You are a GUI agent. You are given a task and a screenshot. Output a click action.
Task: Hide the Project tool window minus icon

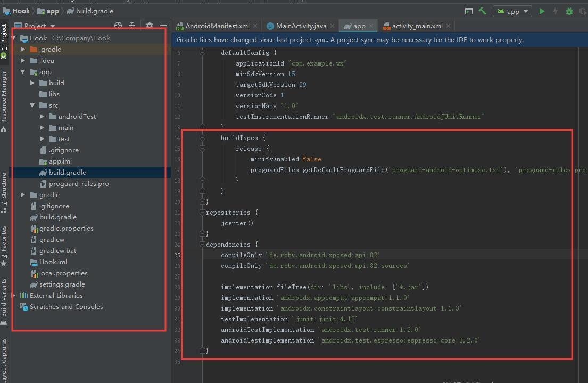click(x=163, y=26)
